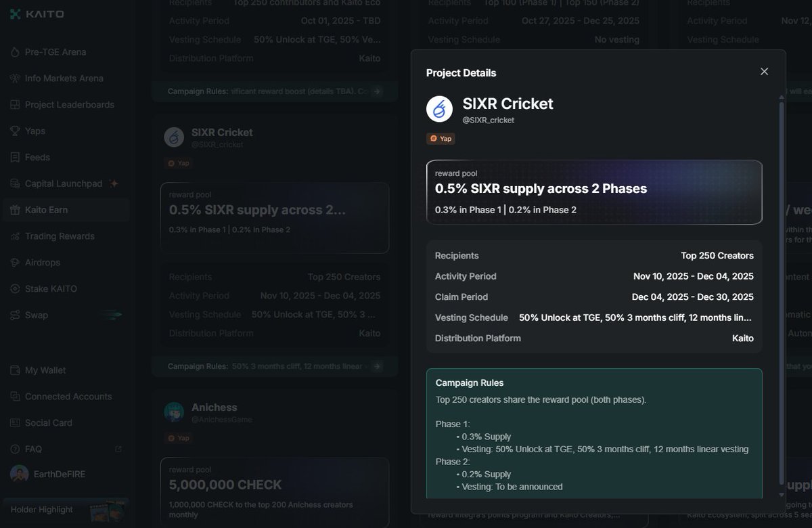Select the Stake KAITO icon
The width and height of the screenshot is (812, 528).
click(x=15, y=288)
